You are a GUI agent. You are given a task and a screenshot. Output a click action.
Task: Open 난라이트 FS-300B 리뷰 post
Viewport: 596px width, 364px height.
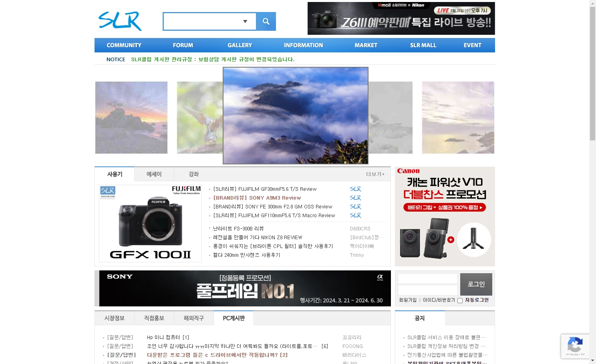coord(238,229)
